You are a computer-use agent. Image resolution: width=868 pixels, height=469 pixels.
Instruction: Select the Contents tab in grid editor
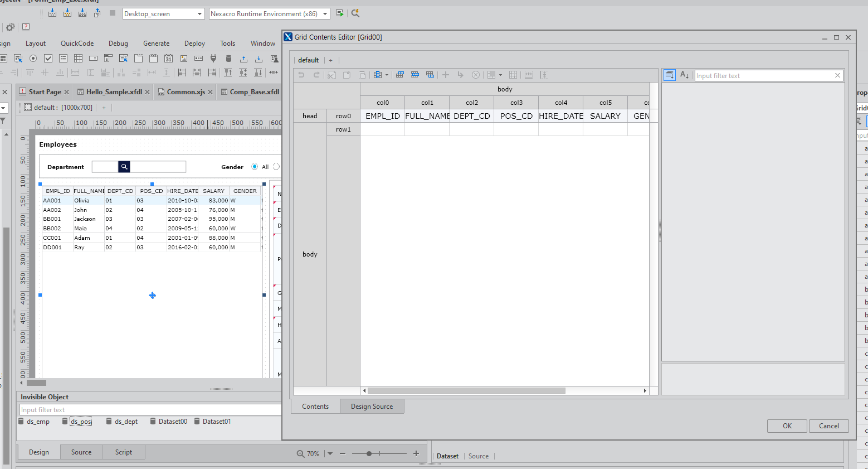[x=315, y=406]
